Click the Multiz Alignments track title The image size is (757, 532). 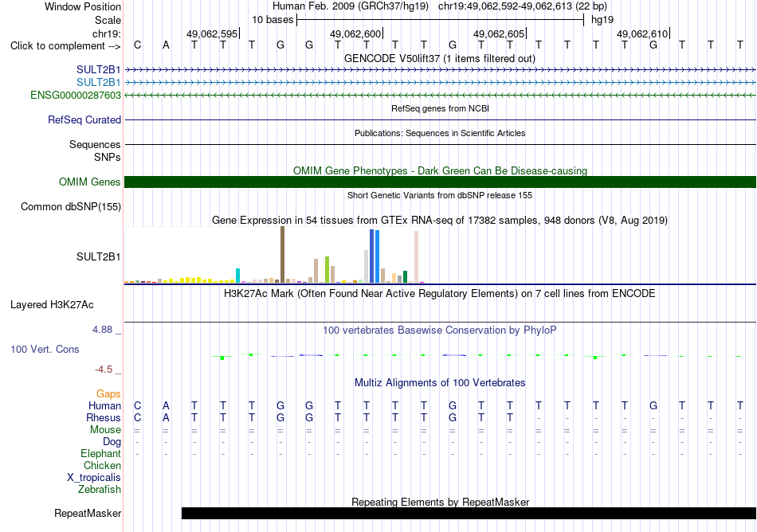[440, 382]
